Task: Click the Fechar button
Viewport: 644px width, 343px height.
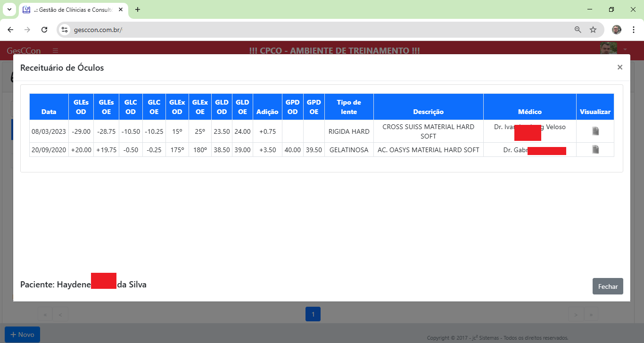Action: click(607, 286)
